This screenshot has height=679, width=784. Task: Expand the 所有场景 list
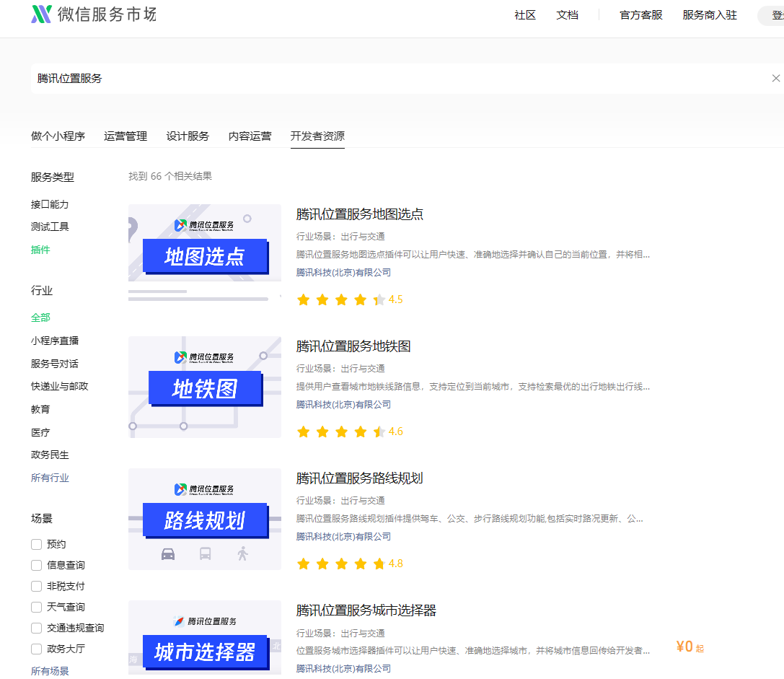pos(50,671)
